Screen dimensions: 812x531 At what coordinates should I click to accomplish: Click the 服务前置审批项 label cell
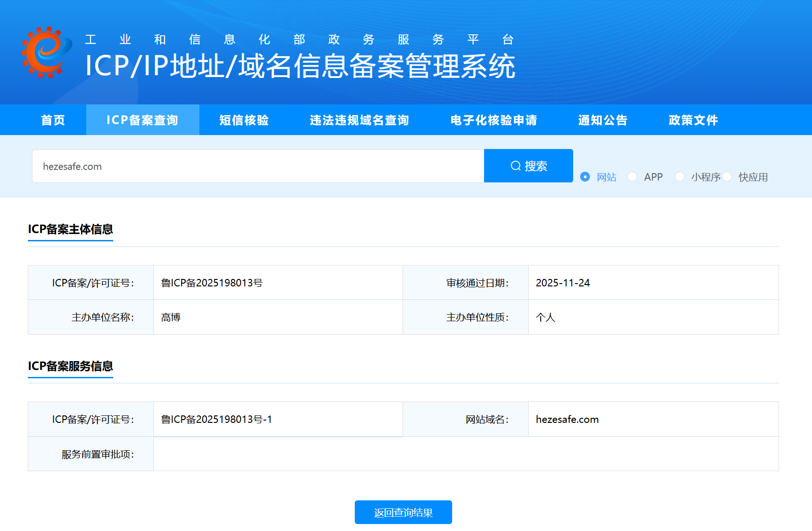[91, 454]
